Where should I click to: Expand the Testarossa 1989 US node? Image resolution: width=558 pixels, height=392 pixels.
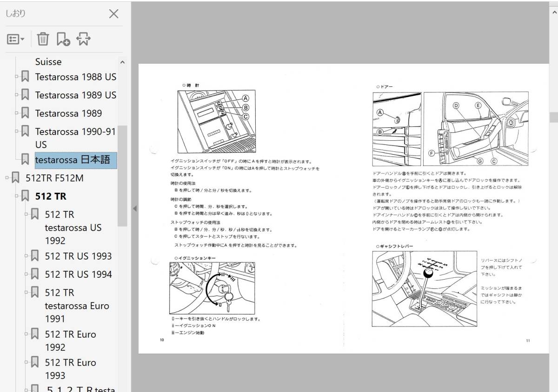[17, 95]
